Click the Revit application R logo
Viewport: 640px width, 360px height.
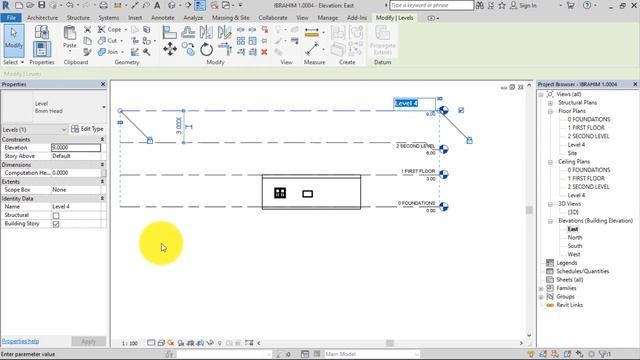[6, 5]
